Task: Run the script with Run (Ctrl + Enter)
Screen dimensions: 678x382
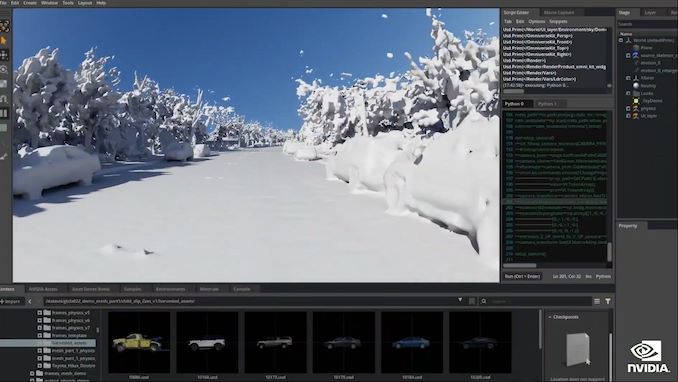Action: pos(522,276)
